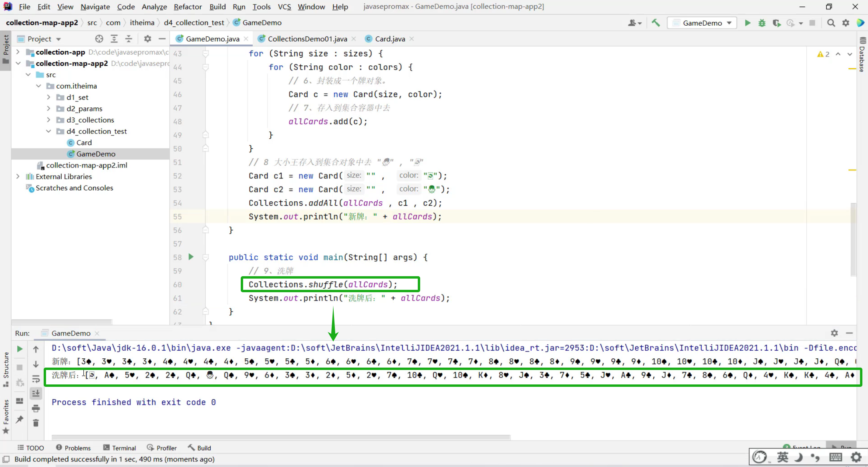The height and width of the screenshot is (467, 868).
Task: Click the Build project hammer icon
Action: (656, 23)
